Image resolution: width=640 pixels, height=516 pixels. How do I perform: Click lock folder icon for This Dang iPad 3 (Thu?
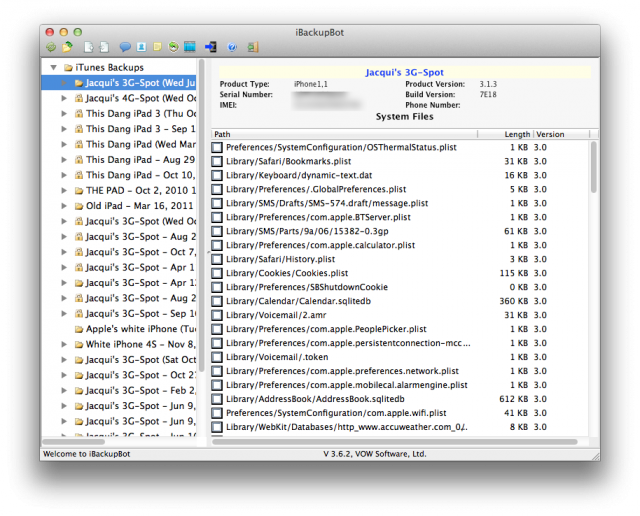(x=79, y=113)
